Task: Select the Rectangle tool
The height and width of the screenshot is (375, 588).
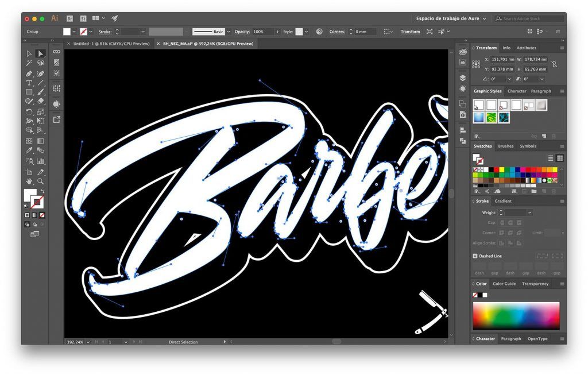Action: pyautogui.click(x=29, y=92)
